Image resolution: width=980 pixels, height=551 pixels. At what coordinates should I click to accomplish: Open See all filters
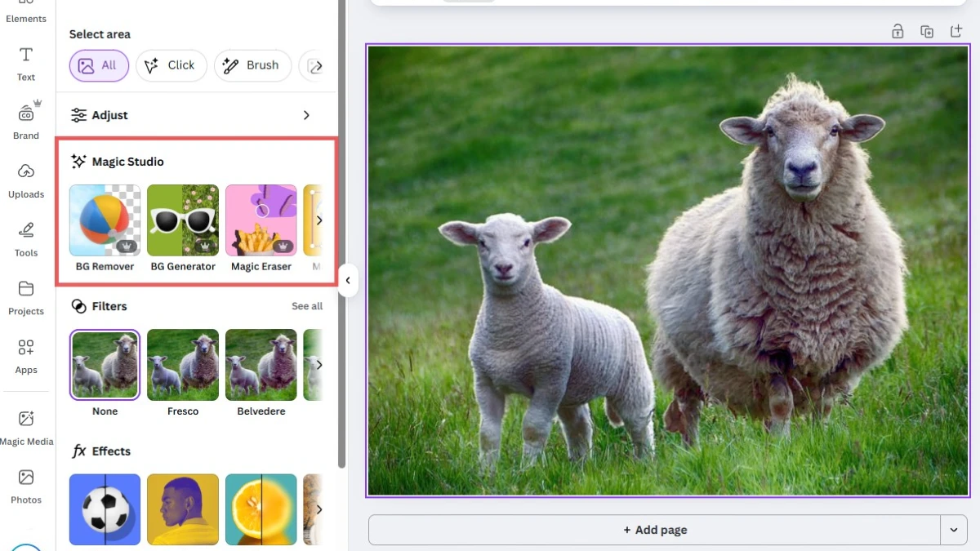pos(307,306)
